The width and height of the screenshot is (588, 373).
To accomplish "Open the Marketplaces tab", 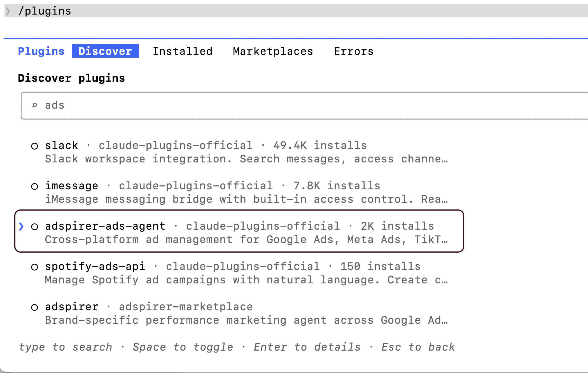I will [x=273, y=51].
